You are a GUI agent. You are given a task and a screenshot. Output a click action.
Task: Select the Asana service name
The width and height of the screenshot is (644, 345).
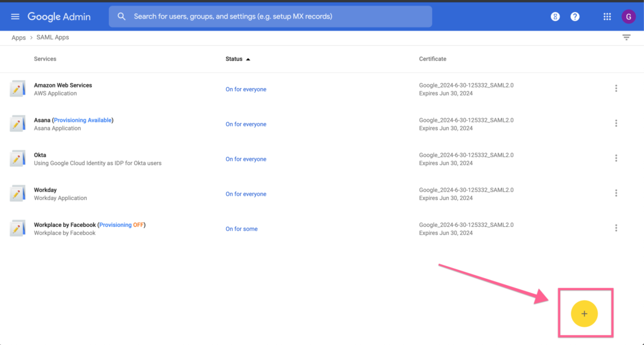click(x=42, y=120)
